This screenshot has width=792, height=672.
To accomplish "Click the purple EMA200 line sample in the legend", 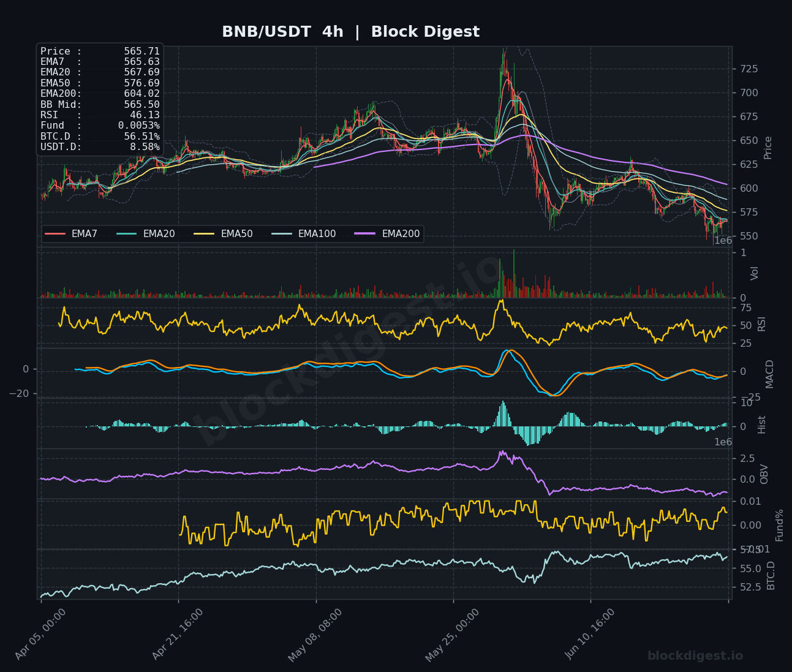I will 366,234.
